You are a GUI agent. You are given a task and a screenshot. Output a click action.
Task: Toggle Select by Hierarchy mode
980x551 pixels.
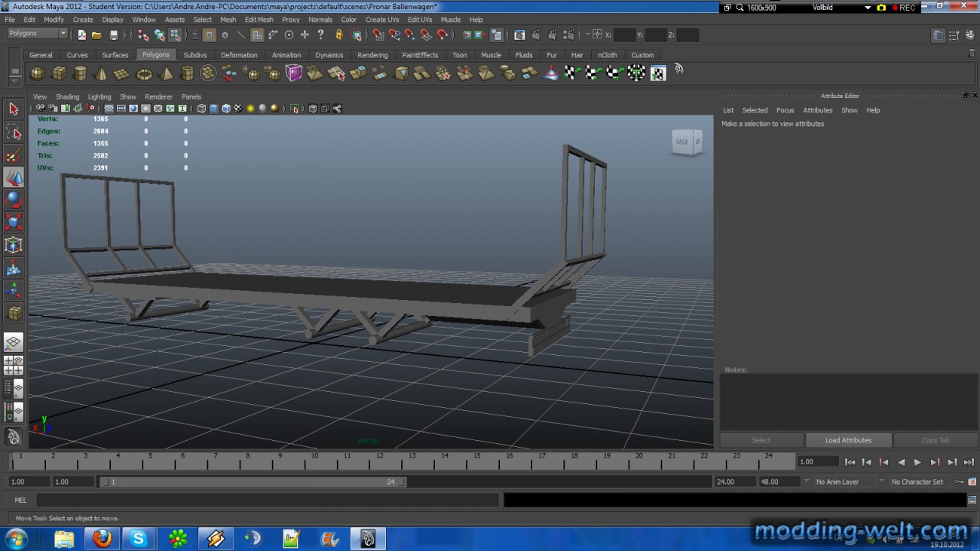tap(143, 35)
